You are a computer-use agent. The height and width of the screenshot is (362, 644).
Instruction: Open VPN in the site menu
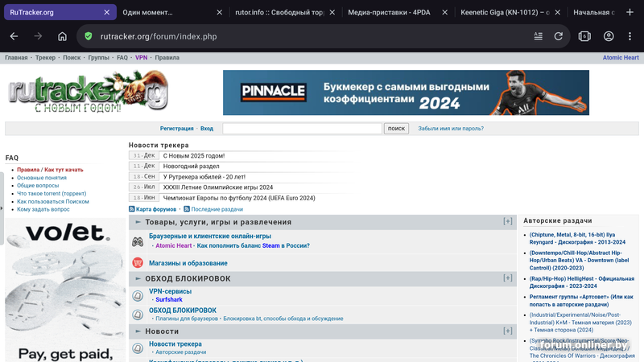pos(141,57)
